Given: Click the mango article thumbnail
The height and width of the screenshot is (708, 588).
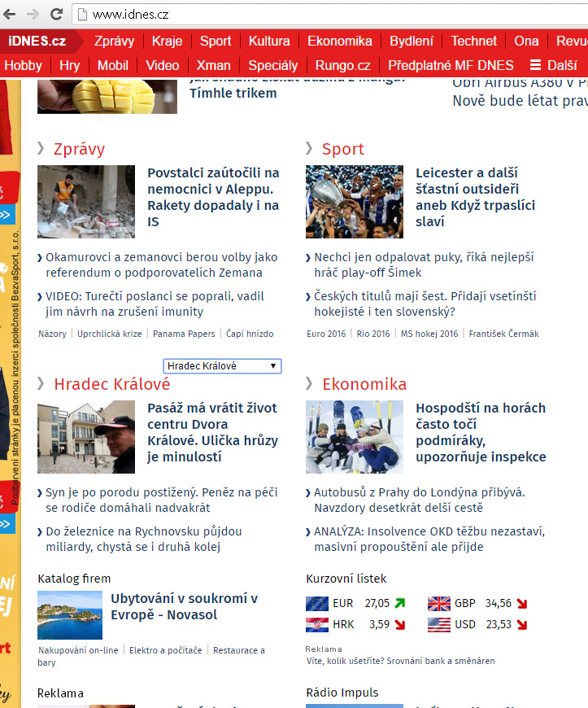Looking at the screenshot, I should 107,96.
